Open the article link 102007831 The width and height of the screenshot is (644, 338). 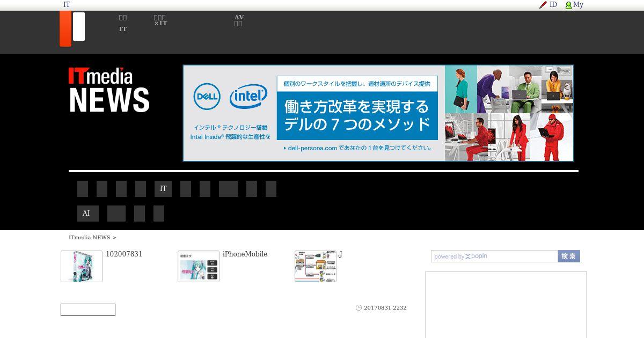[124, 254]
